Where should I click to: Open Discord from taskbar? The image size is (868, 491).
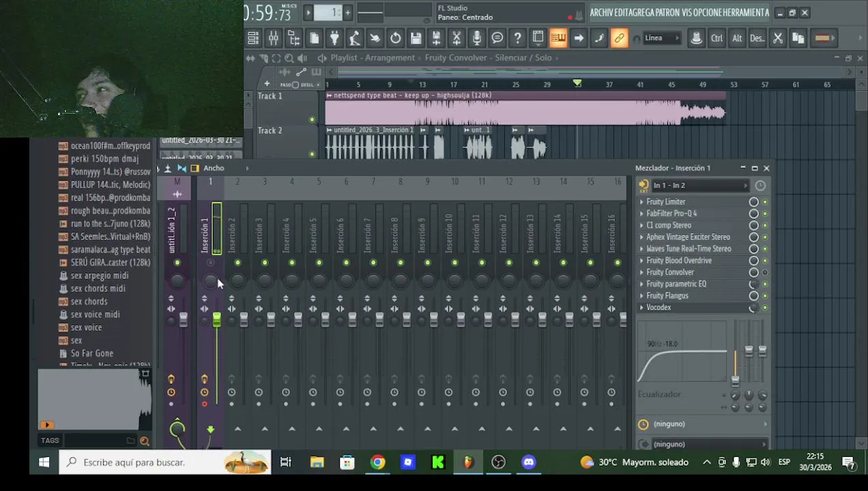click(x=529, y=462)
